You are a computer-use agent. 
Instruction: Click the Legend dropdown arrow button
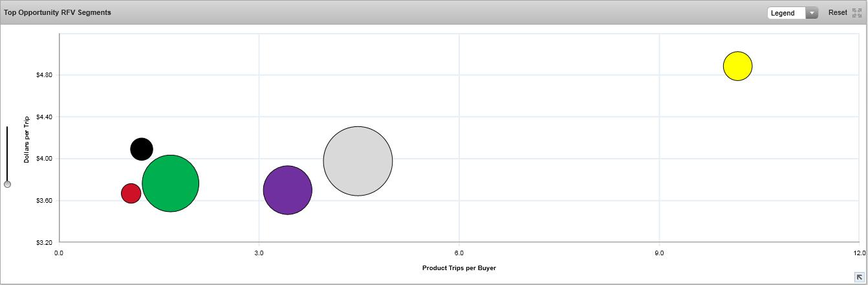[x=812, y=13]
